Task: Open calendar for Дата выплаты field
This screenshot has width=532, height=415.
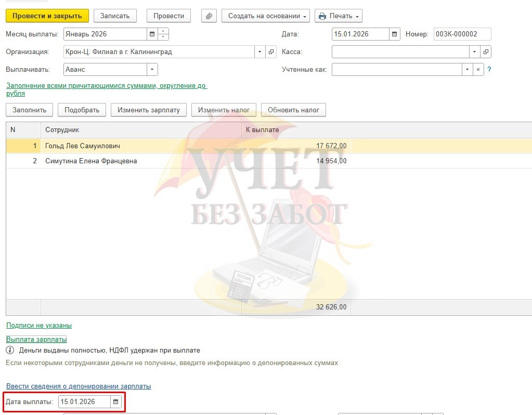Action: [116, 401]
